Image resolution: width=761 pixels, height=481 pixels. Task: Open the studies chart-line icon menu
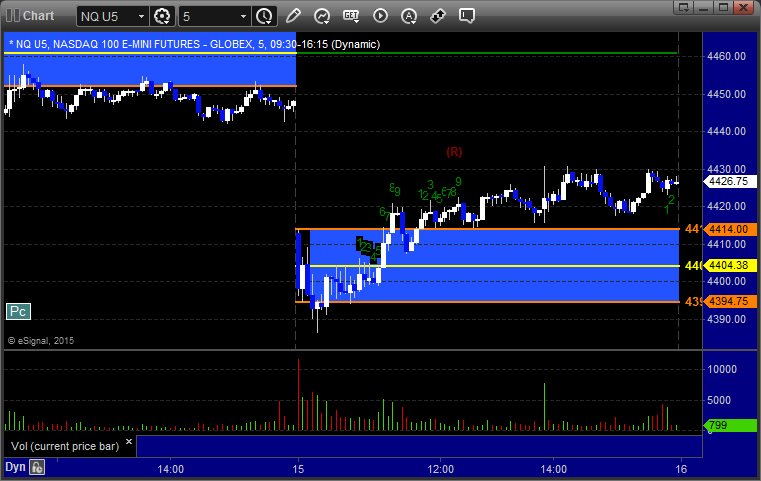[322, 16]
